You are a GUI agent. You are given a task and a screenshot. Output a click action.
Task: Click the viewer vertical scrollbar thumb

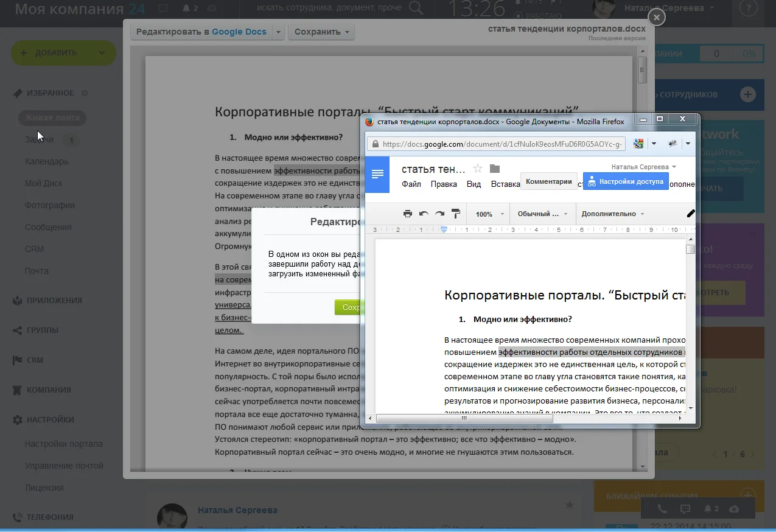(643, 69)
